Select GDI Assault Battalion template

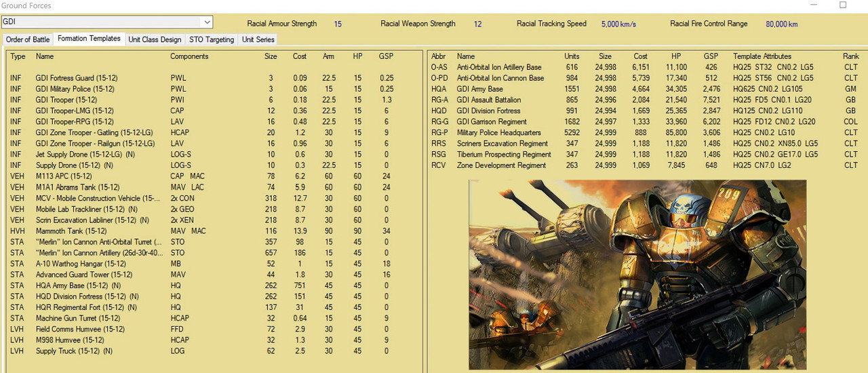click(x=646, y=100)
